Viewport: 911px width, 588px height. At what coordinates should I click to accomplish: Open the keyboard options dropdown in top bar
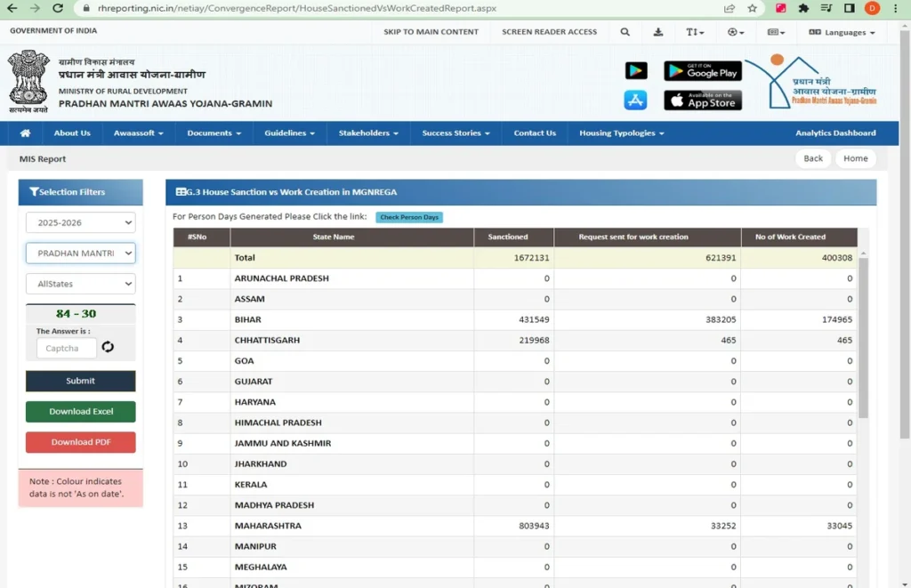tap(776, 32)
